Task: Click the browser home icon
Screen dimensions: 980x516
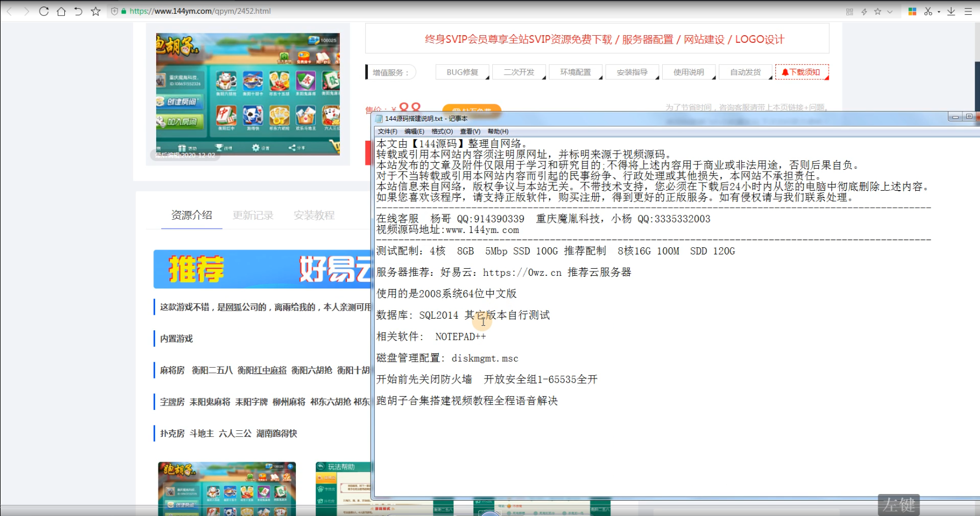Action: 60,10
